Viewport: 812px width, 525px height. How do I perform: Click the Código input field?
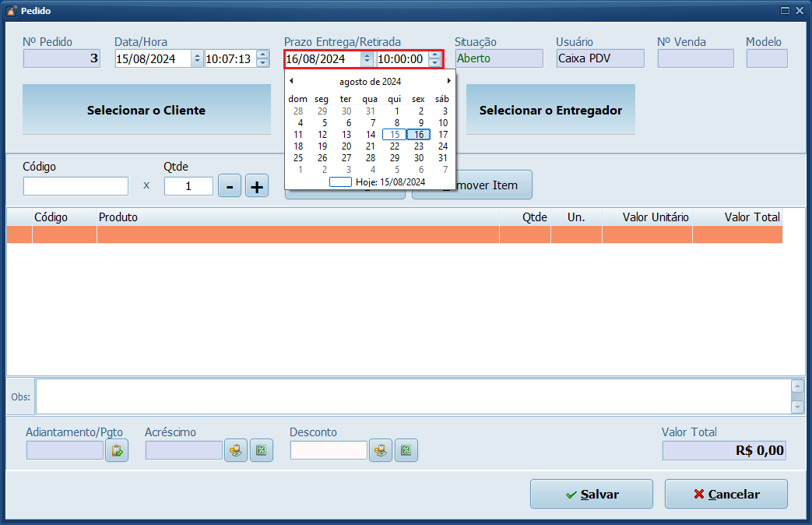pos(76,186)
